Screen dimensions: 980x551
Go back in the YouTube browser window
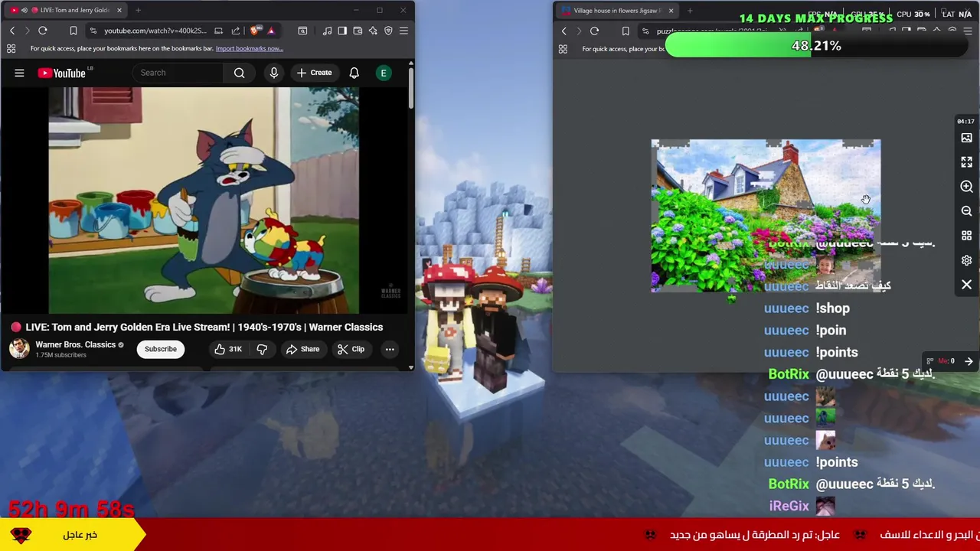pyautogui.click(x=12, y=31)
